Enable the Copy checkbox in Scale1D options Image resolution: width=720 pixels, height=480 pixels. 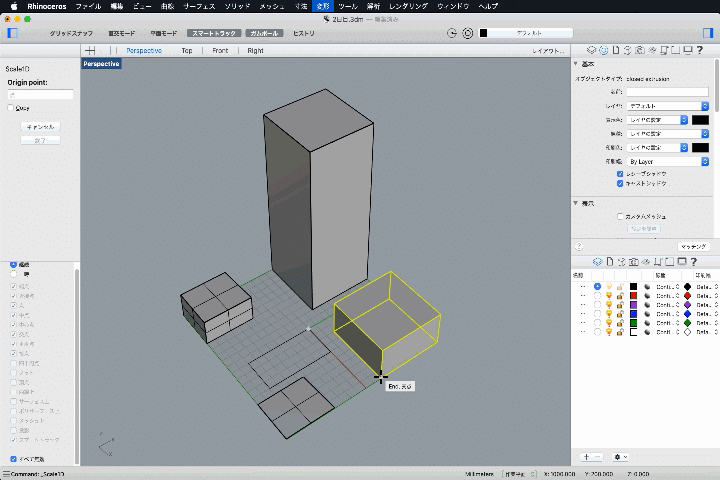click(x=11, y=107)
